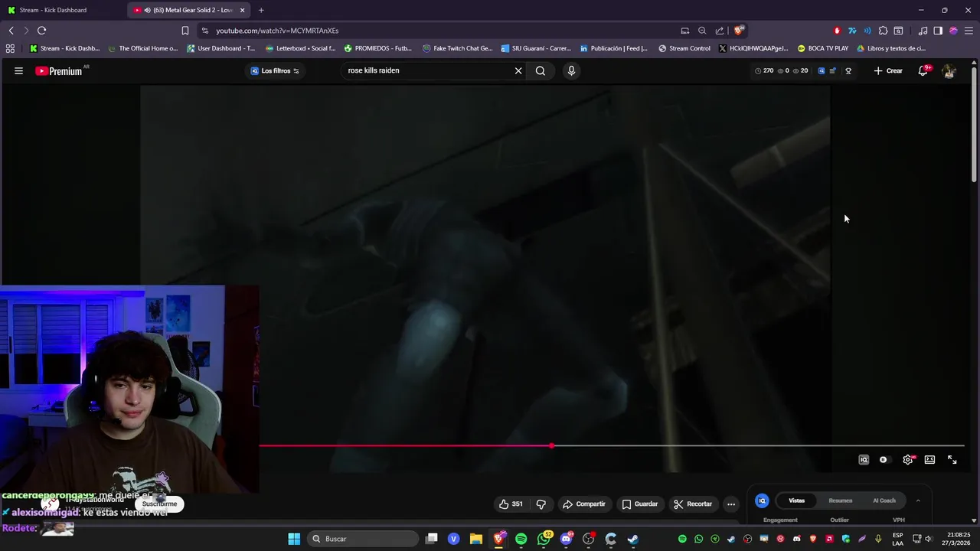
Task: Toggle the browser sidebar panel
Action: pos(938,31)
